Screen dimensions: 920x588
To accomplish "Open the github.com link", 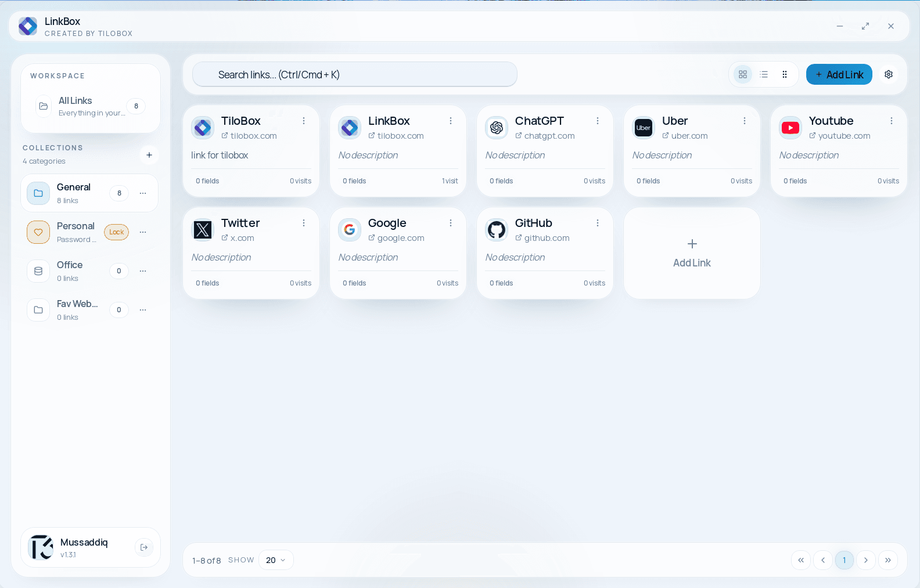I will pos(542,238).
